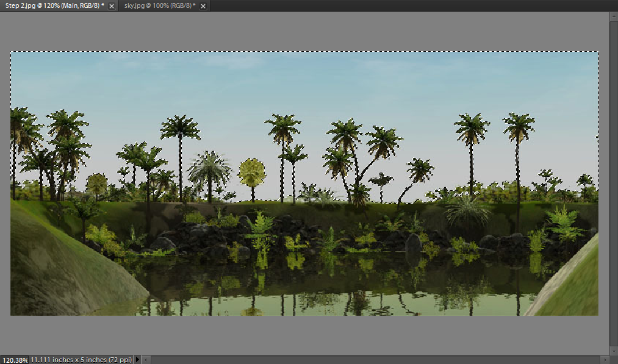
Task: Click the document dimensions info in status bar
Action: [81, 360]
